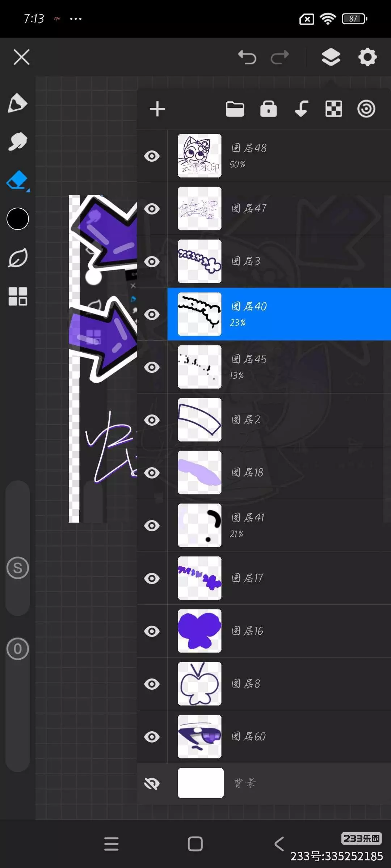Hide layer 图层40

coord(152,314)
